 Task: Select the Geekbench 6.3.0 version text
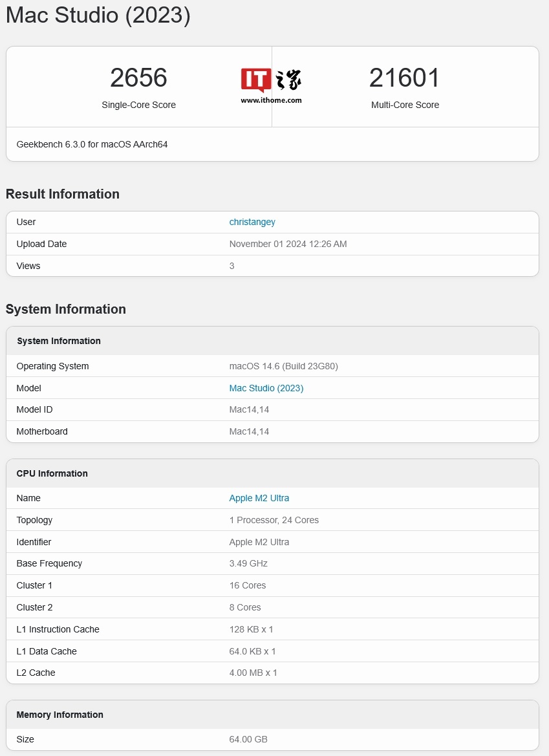pos(92,144)
